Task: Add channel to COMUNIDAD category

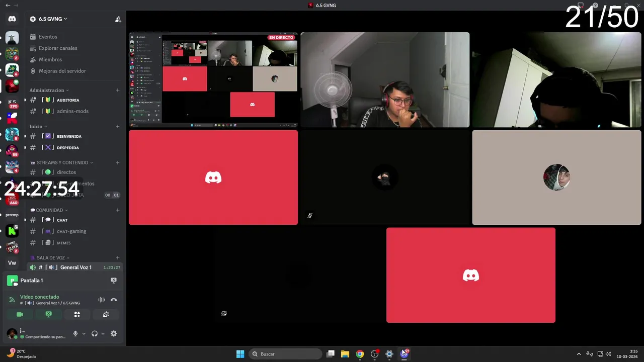Action: 118,210
